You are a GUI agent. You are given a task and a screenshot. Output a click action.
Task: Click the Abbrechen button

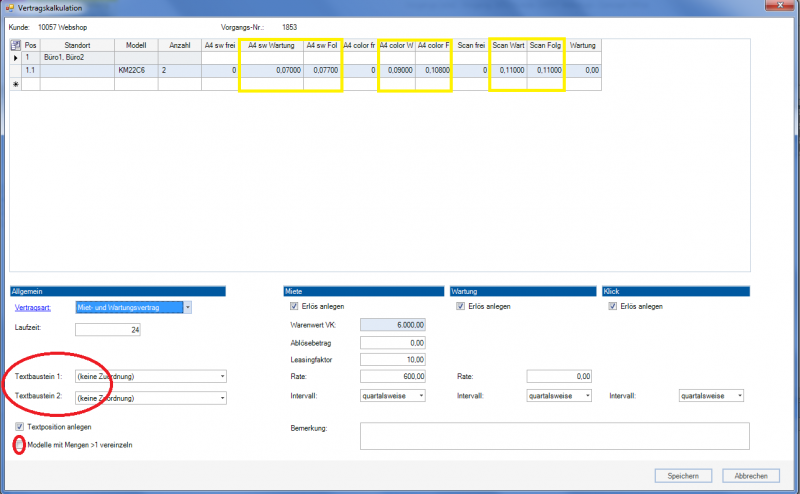(x=750, y=475)
